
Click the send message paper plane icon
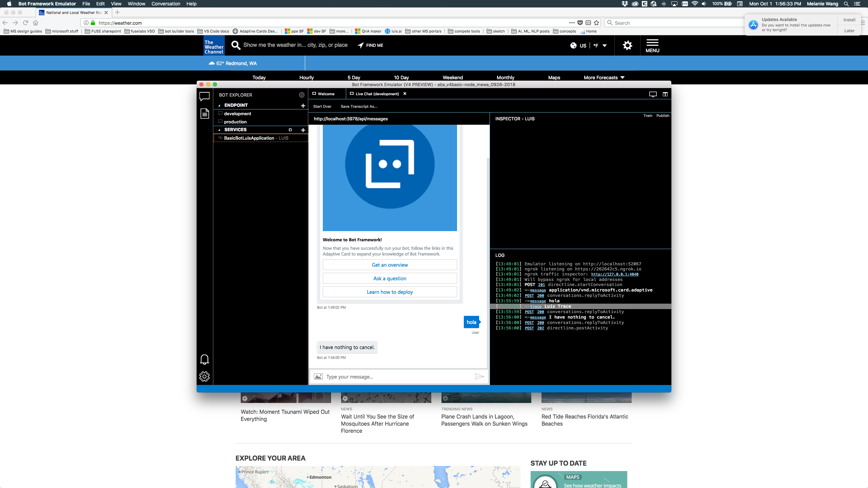[x=479, y=376]
